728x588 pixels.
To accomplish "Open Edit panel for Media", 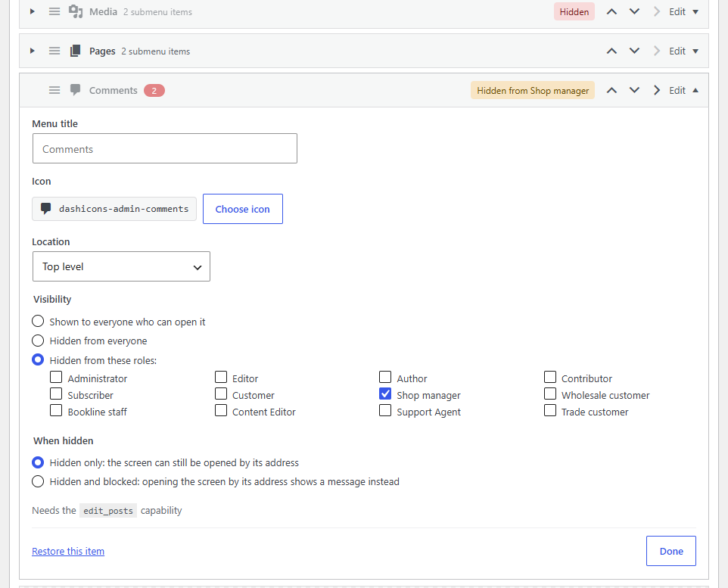I will pos(683,12).
